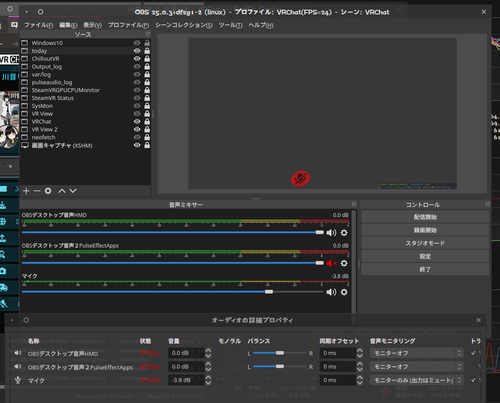
Task: Click the 終了 button
Action: pyautogui.click(x=425, y=269)
